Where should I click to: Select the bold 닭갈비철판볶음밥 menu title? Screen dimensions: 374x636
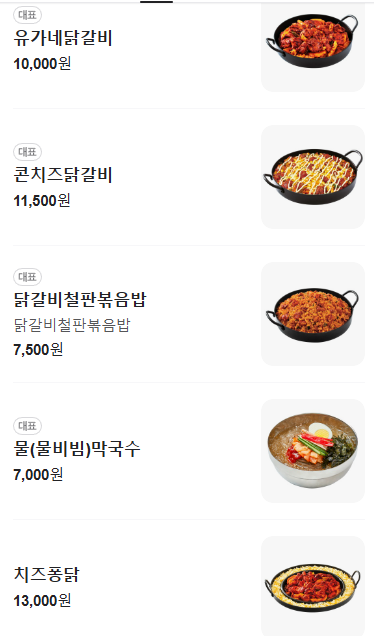coord(80,300)
